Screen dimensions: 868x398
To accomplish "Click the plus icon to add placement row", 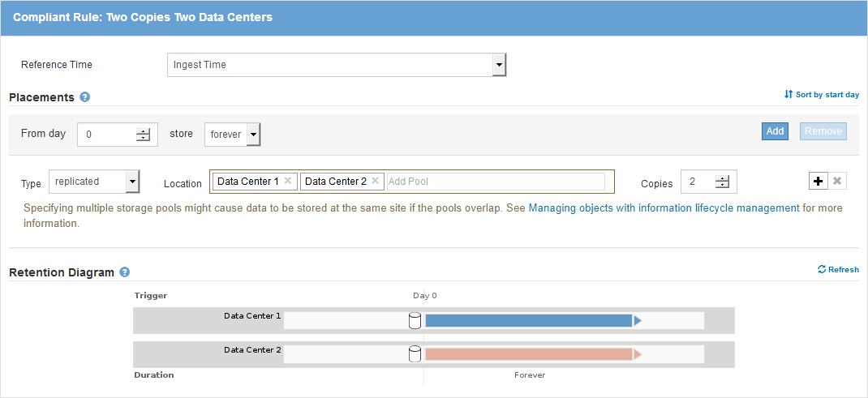I will pyautogui.click(x=818, y=181).
